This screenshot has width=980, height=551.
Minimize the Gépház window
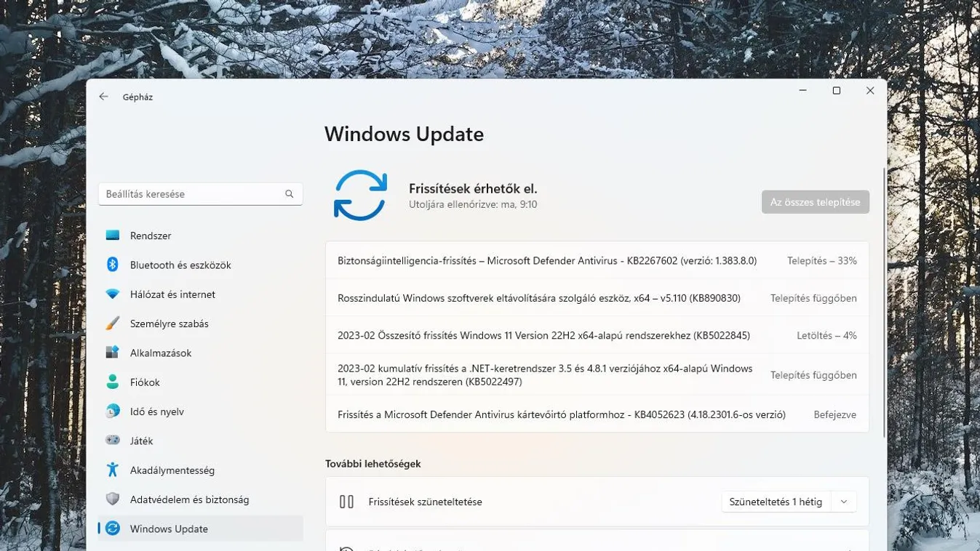point(802,91)
